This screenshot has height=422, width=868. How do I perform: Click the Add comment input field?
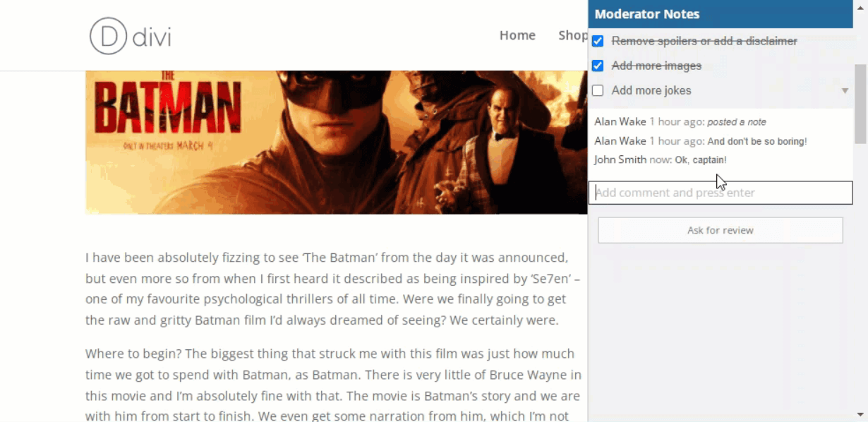pyautogui.click(x=720, y=193)
